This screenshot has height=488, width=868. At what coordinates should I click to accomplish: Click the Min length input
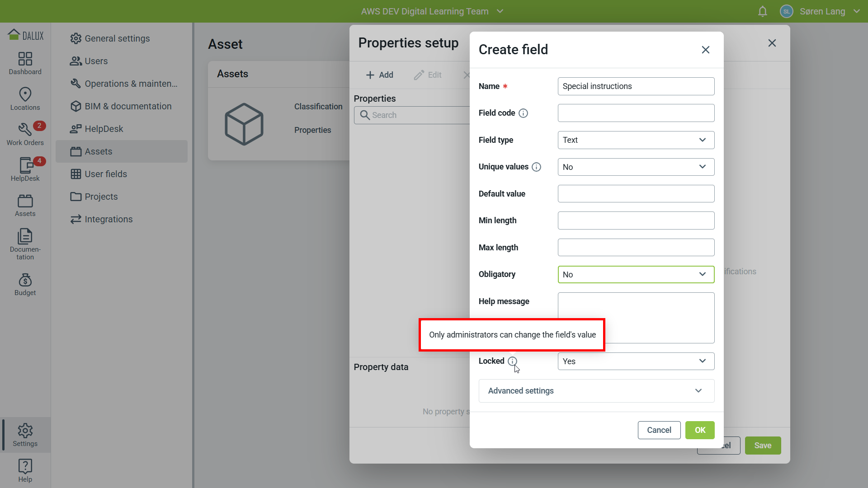point(636,221)
